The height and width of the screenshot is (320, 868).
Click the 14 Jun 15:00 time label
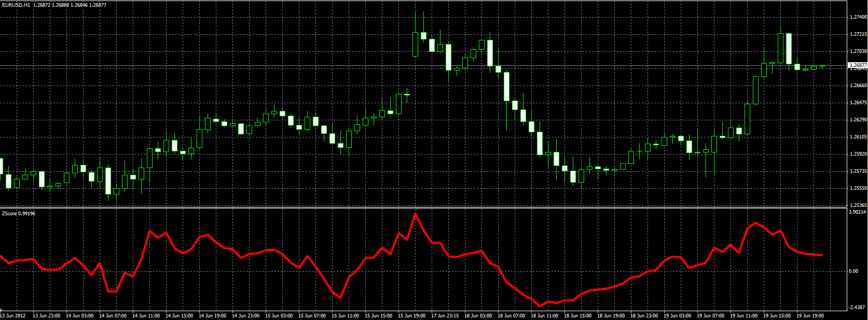click(x=179, y=316)
